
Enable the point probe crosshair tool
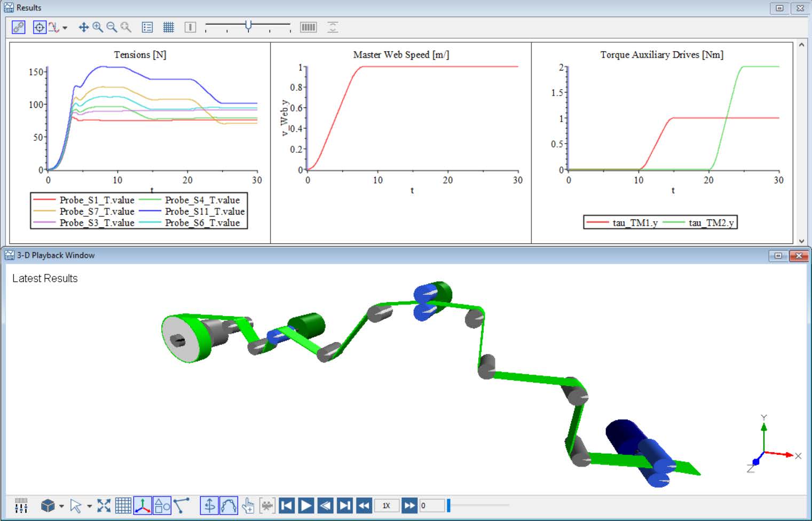click(x=40, y=27)
